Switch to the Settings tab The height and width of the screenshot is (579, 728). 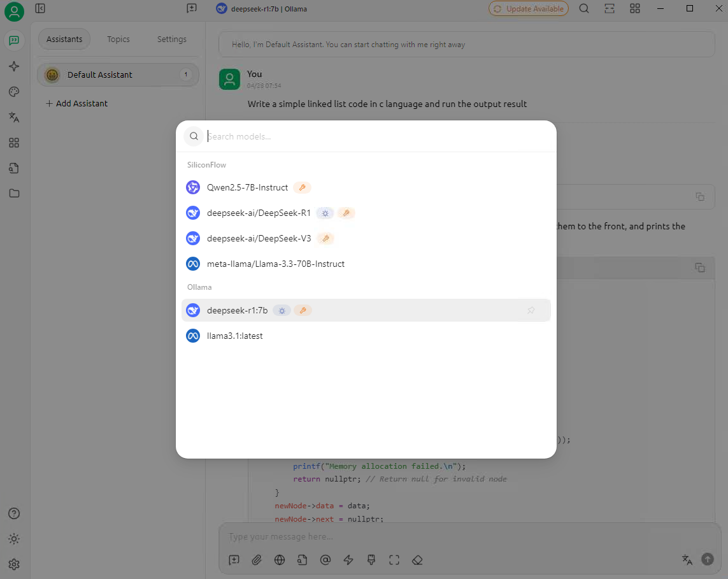point(172,39)
